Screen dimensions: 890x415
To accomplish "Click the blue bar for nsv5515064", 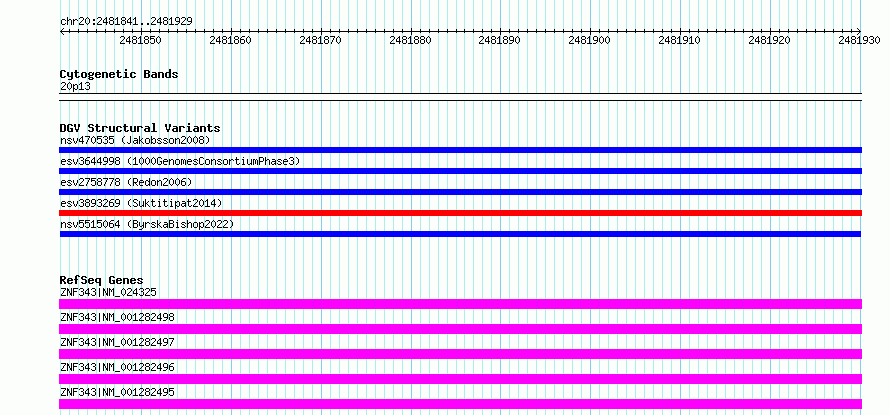I will coord(460,234).
